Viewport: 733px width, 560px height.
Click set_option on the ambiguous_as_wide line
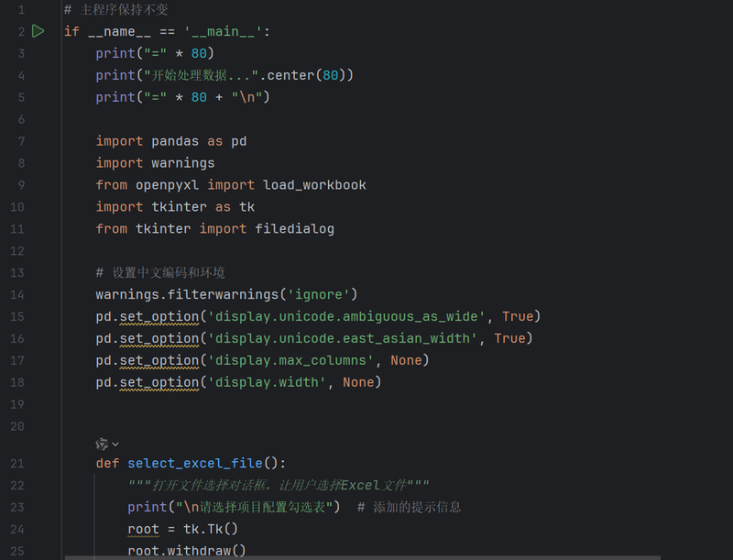tap(159, 317)
